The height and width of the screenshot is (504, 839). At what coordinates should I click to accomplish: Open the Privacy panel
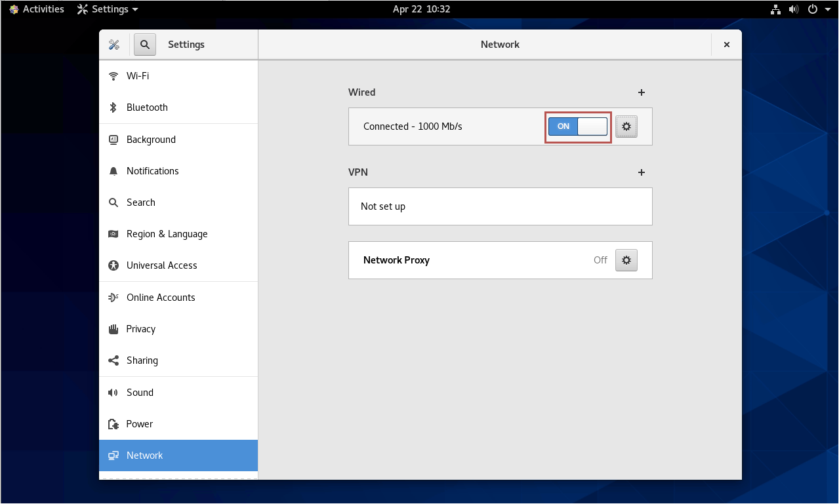(x=178, y=329)
